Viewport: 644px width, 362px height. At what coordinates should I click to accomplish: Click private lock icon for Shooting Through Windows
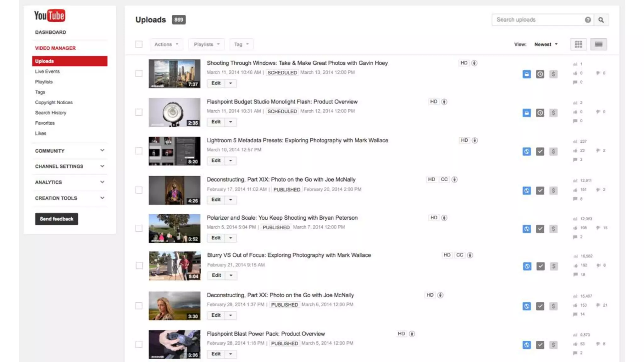(x=526, y=74)
